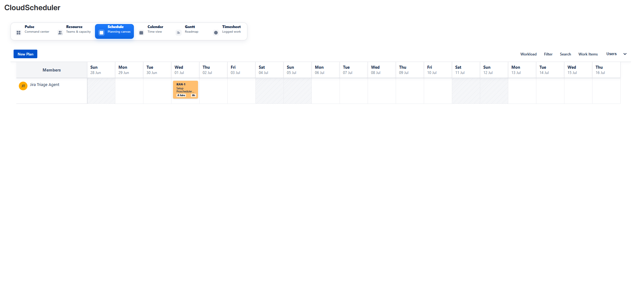The image size is (644, 281).
Task: Click the people icon beside Resource
Action: [x=60, y=32]
